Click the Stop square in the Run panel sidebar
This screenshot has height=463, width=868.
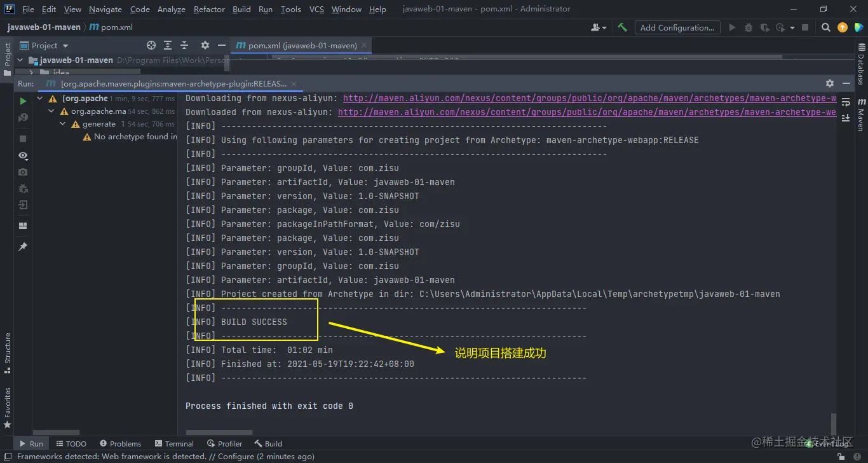[x=23, y=138]
